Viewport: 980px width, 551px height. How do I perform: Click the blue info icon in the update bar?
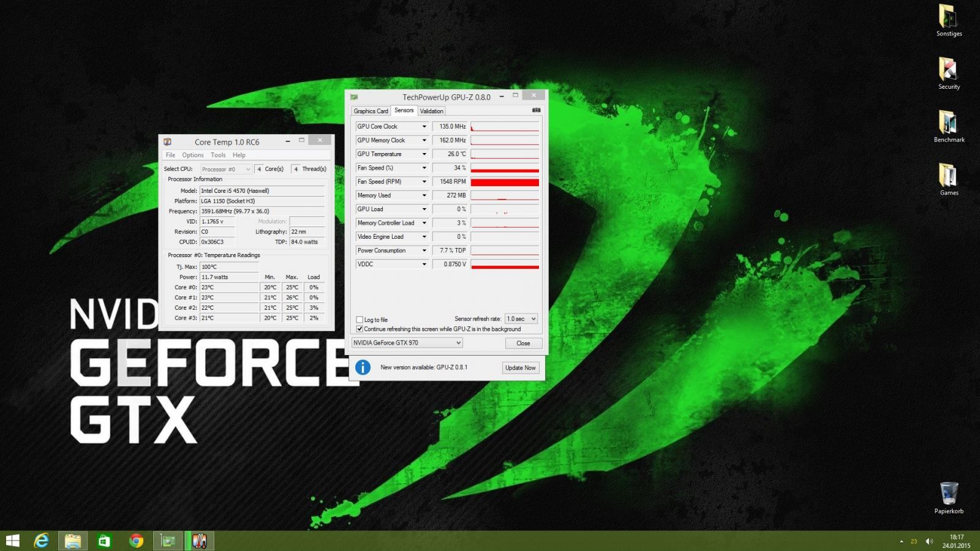coord(363,367)
